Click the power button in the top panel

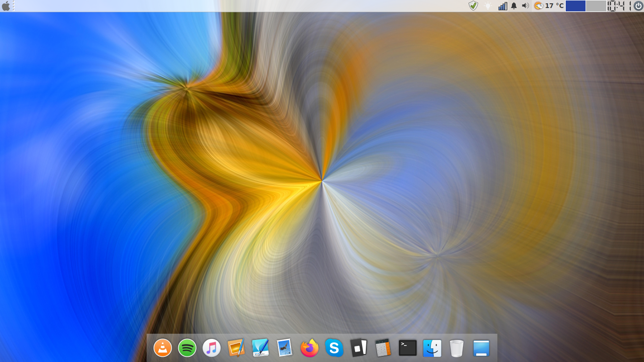638,6
